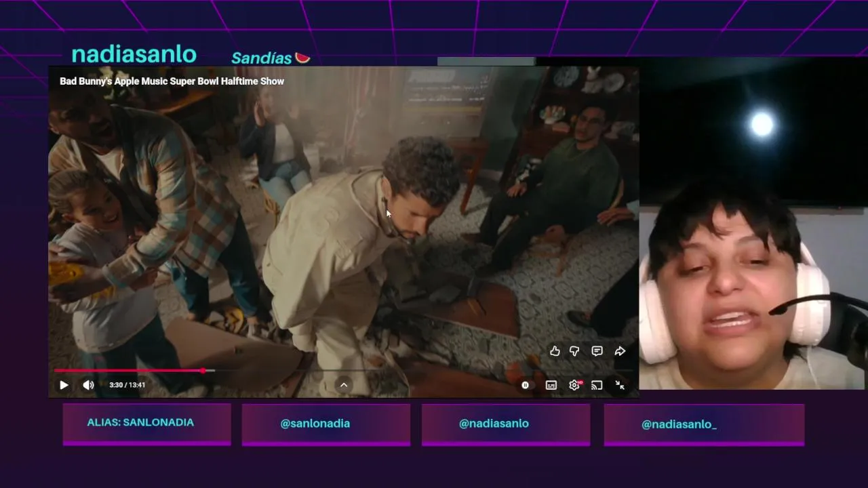Screen dimensions: 868x488
Task: Open the video title link
Action: (x=172, y=81)
